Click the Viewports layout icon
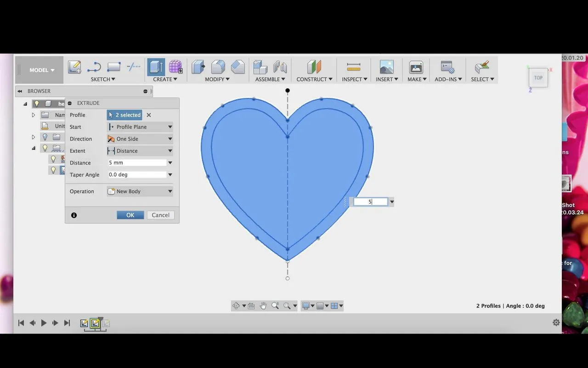 334,306
